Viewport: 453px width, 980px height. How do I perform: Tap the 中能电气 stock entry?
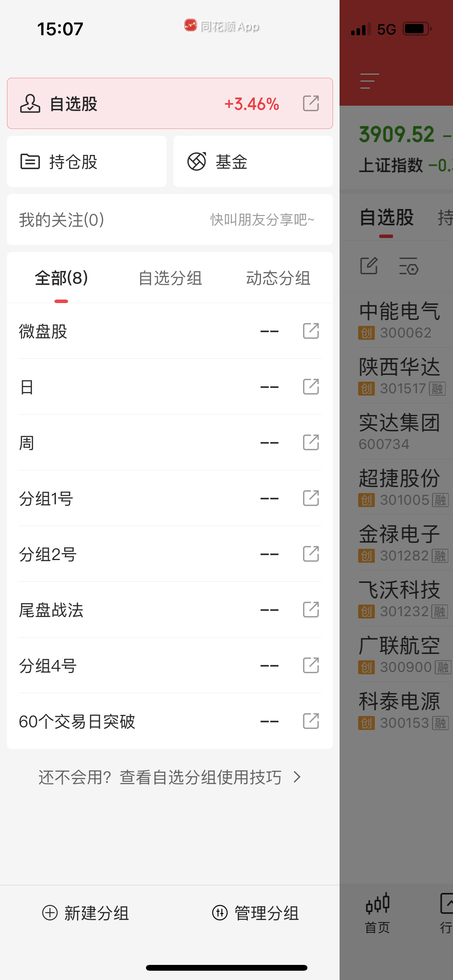[x=400, y=320]
